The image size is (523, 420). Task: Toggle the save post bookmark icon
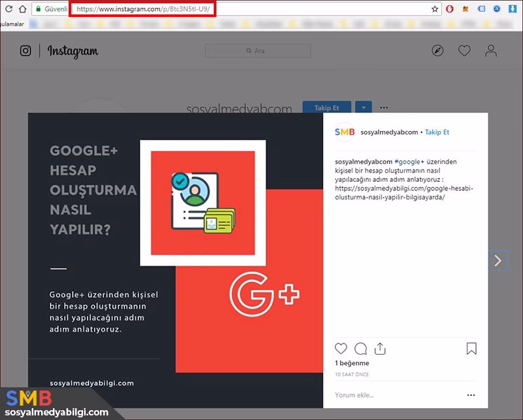[x=471, y=349]
